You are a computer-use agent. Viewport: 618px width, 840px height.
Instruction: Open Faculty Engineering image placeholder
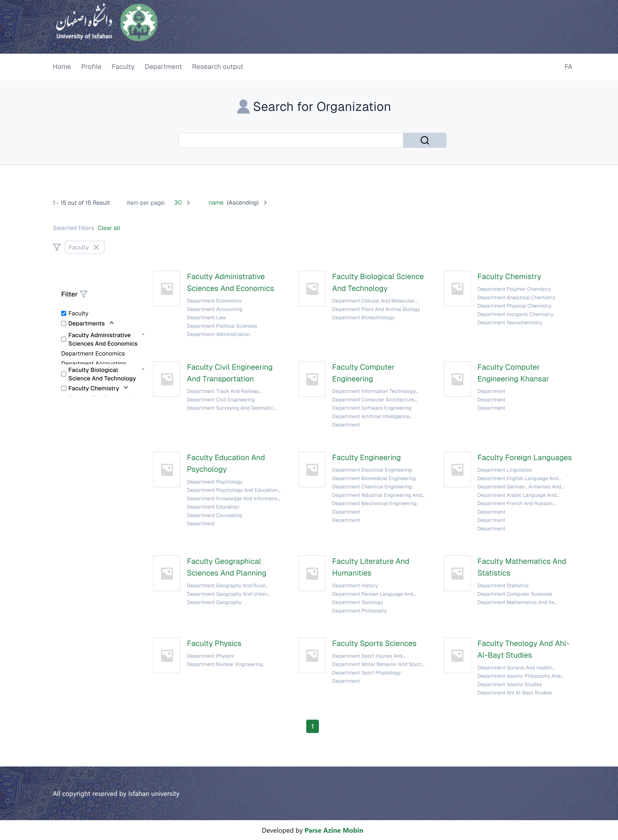pyautogui.click(x=312, y=470)
